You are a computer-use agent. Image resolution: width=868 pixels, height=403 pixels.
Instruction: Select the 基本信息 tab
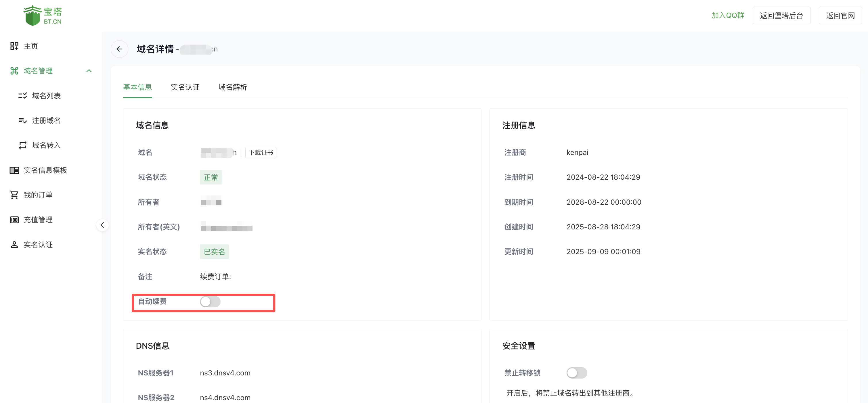[x=137, y=87]
